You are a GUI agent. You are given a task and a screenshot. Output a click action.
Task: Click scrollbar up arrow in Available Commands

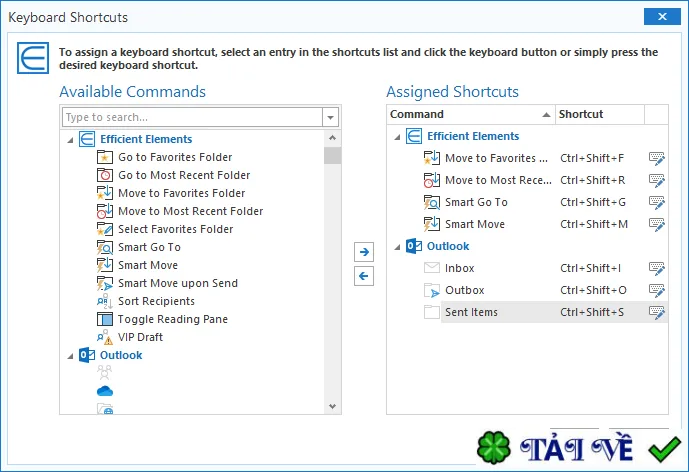(333, 138)
